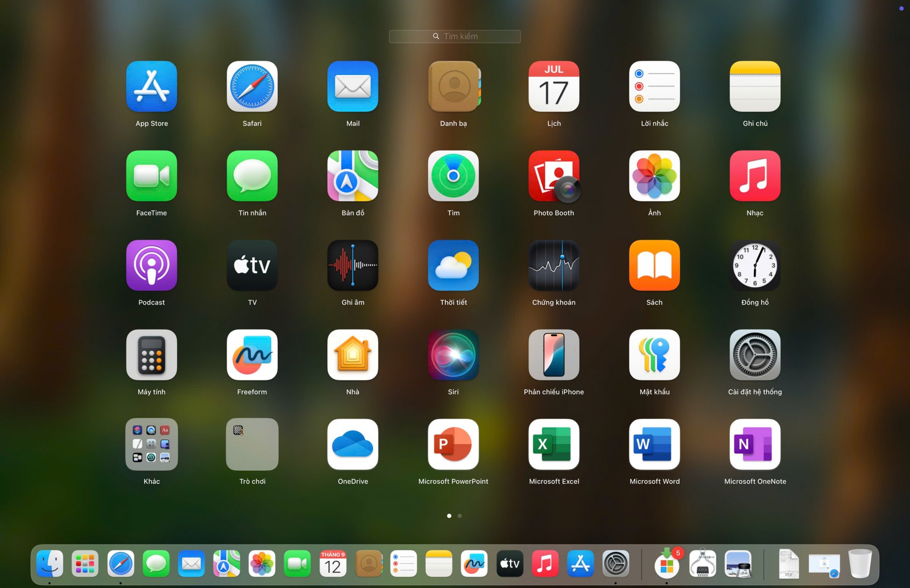Viewport: 910px width, 588px height.
Task: Open Bản đồ maps app in Launchpad
Action: click(x=353, y=176)
